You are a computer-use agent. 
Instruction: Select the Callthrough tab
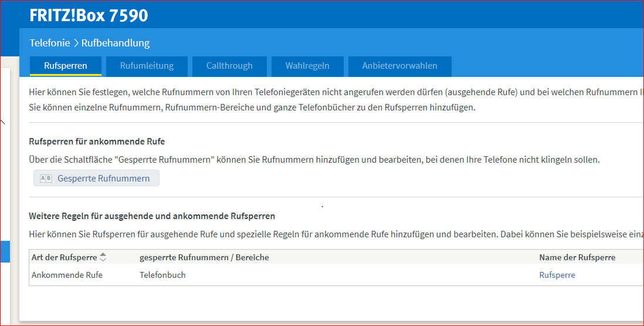tap(229, 66)
